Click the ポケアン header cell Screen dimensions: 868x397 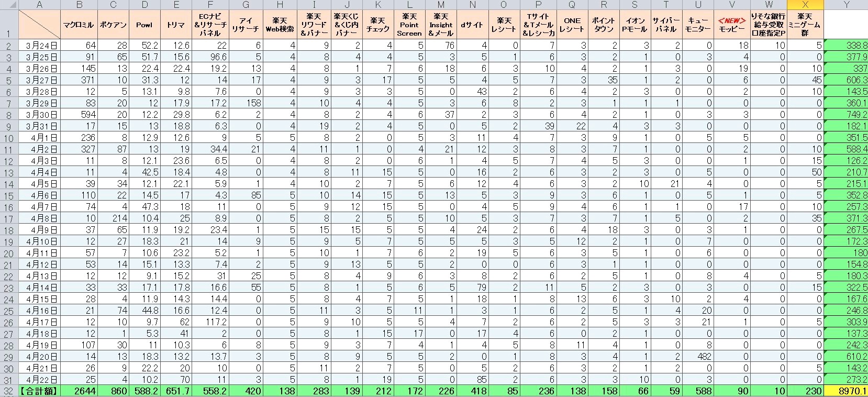pos(113,25)
